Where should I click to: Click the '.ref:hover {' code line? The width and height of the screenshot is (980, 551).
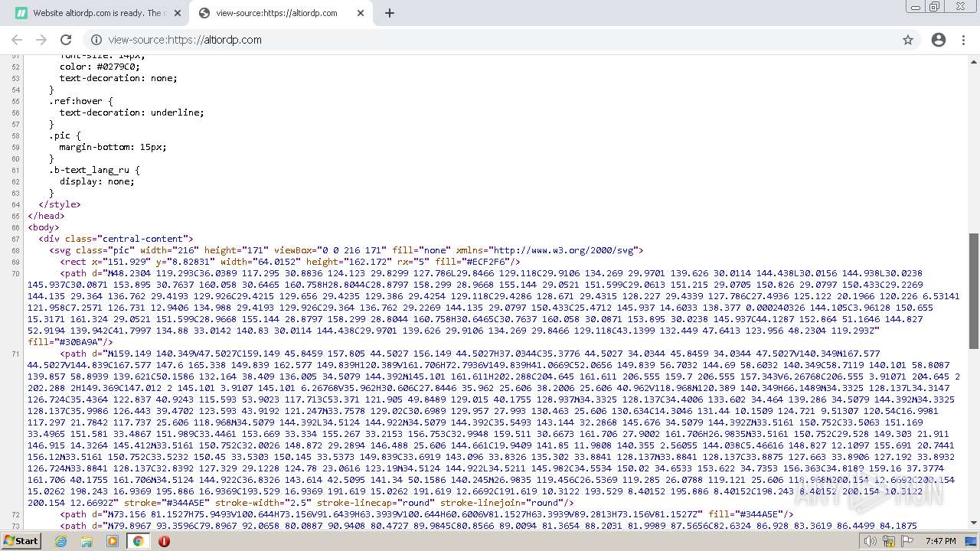[81, 101]
